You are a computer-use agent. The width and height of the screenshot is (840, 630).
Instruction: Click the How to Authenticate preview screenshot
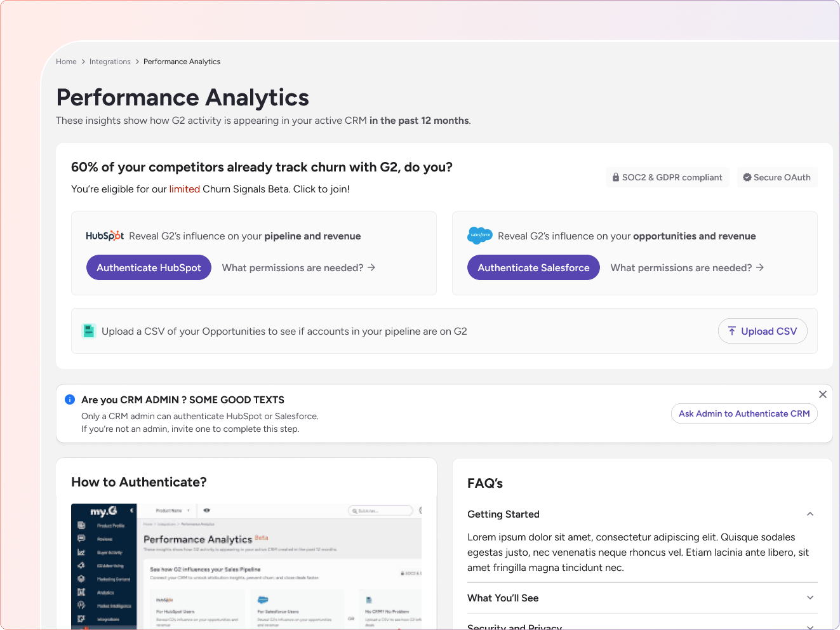[x=246, y=565]
